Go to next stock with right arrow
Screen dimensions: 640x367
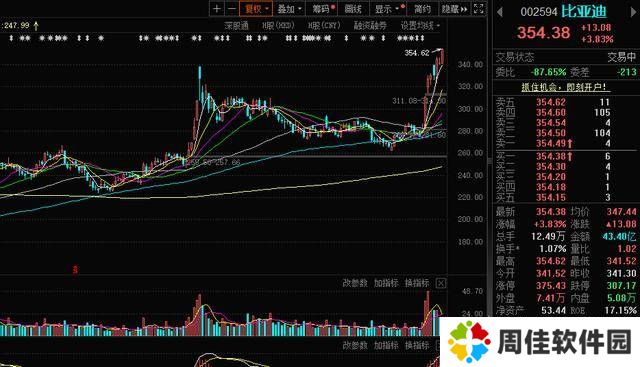click(633, 12)
